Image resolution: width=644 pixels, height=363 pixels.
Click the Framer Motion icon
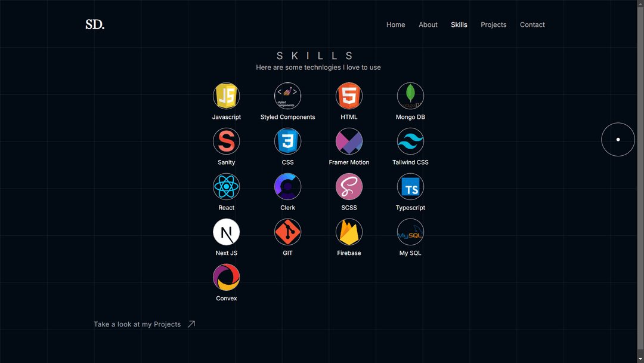(x=349, y=141)
